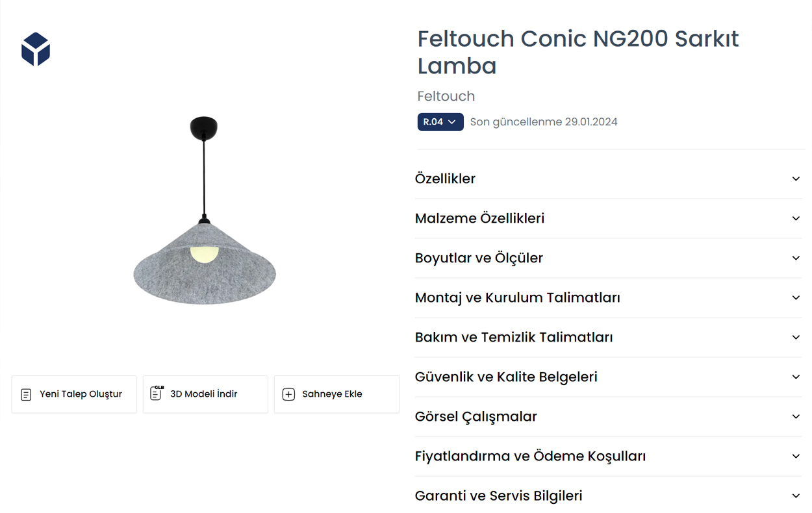Click the document icon in Yeni Talep Oluştur
This screenshot has height=513, width=812.
click(26, 394)
